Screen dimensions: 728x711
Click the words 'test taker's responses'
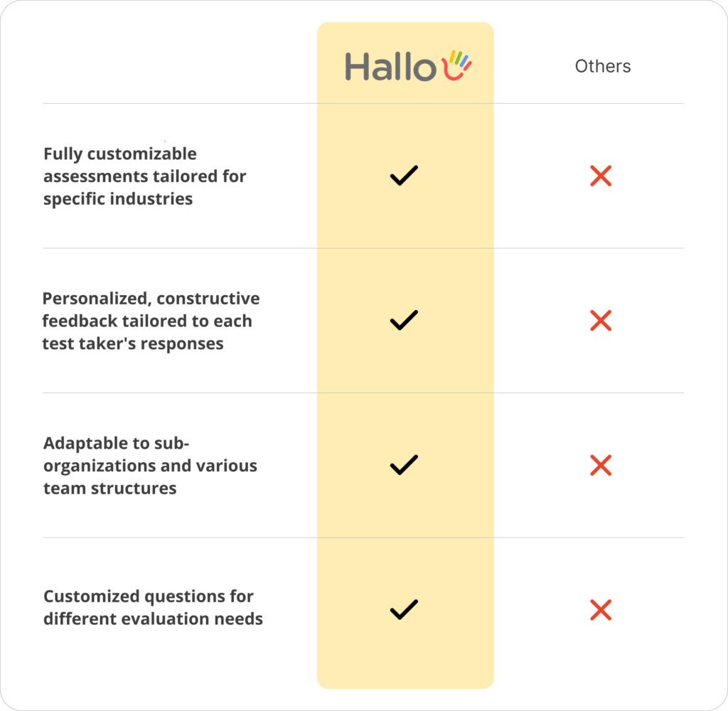(133, 343)
